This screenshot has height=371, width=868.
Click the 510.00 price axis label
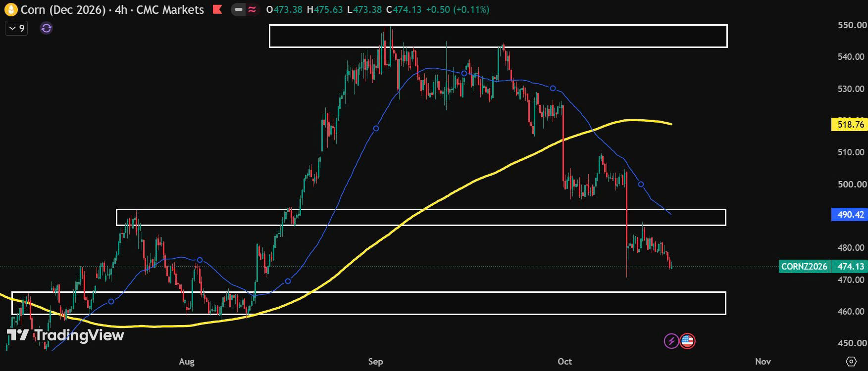point(852,152)
